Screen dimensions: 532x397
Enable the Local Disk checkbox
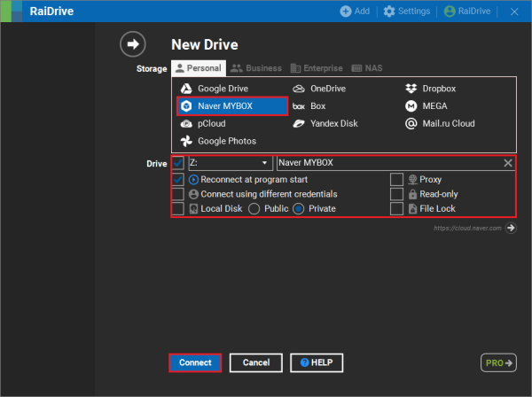178,208
